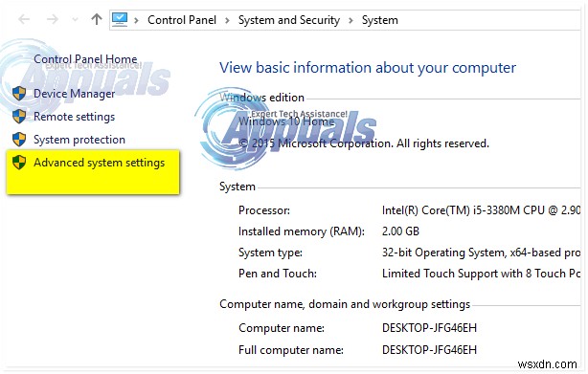The image size is (588, 374).
Task: Click the 'Windows edition' section heading
Action: 261,98
